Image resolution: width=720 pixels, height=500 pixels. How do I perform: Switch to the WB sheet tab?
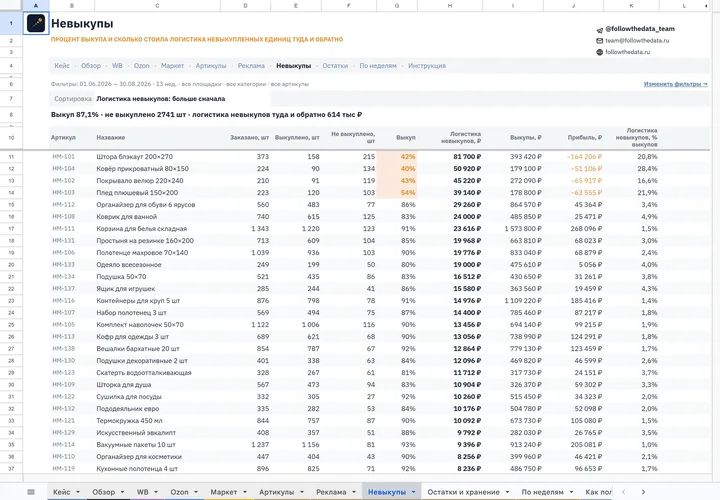tap(143, 492)
